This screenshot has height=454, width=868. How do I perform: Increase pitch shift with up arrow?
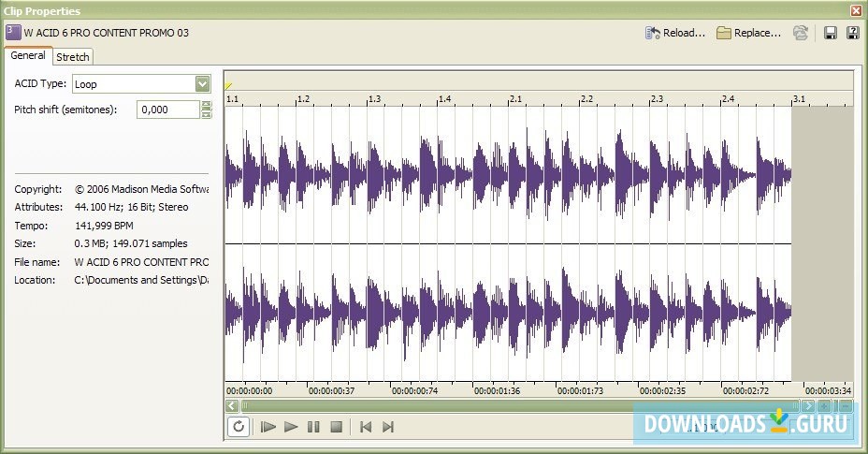[207, 105]
